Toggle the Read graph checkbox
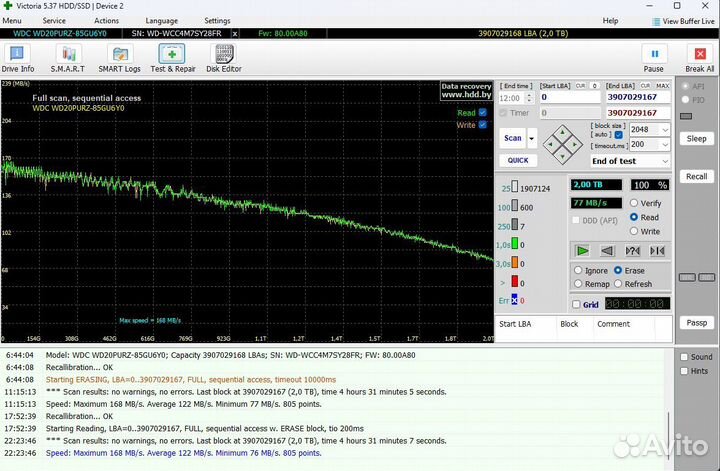Image resolution: width=720 pixels, height=471 pixels. point(483,113)
